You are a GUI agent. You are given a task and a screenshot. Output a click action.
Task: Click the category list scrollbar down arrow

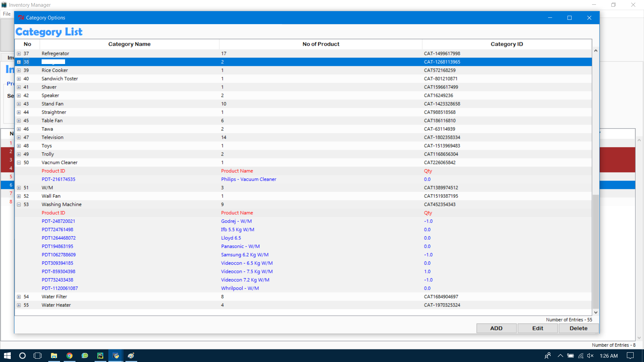click(x=596, y=312)
